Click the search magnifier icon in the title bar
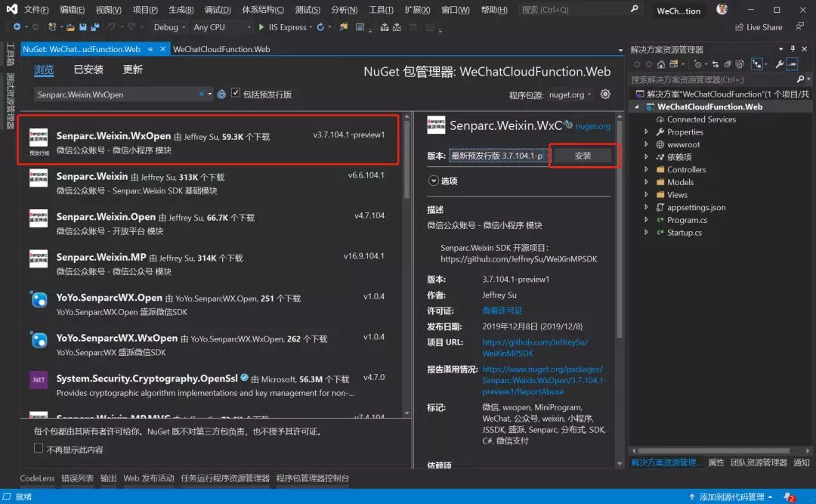The width and height of the screenshot is (816, 504). point(634,9)
